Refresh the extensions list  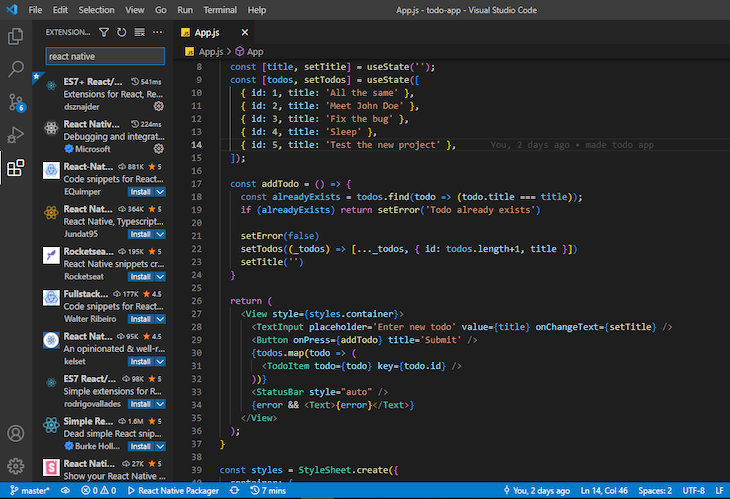tap(122, 32)
